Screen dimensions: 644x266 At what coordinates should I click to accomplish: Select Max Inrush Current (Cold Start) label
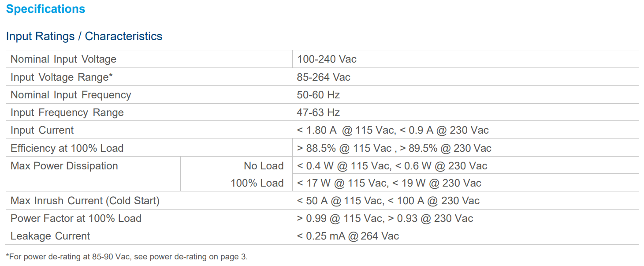[x=85, y=201]
